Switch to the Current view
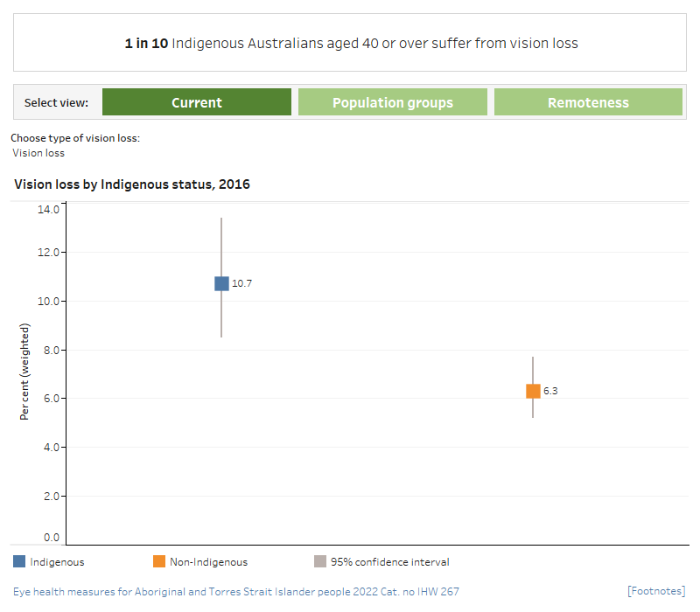 [x=197, y=101]
